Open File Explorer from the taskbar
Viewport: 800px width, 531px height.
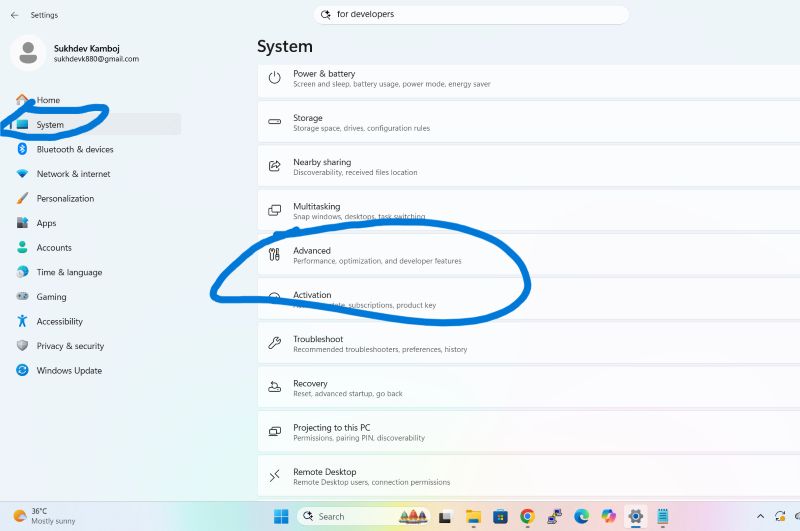(473, 517)
